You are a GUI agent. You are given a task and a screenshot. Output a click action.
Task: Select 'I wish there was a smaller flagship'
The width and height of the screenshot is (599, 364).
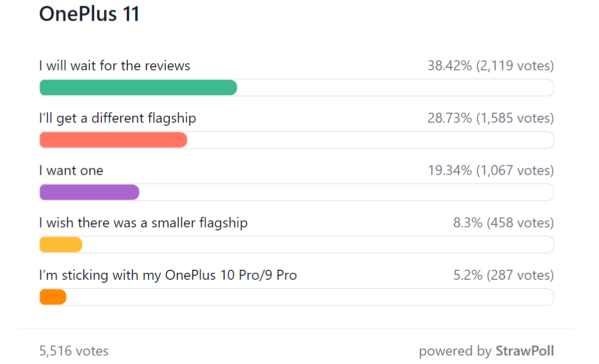pyautogui.click(x=144, y=223)
